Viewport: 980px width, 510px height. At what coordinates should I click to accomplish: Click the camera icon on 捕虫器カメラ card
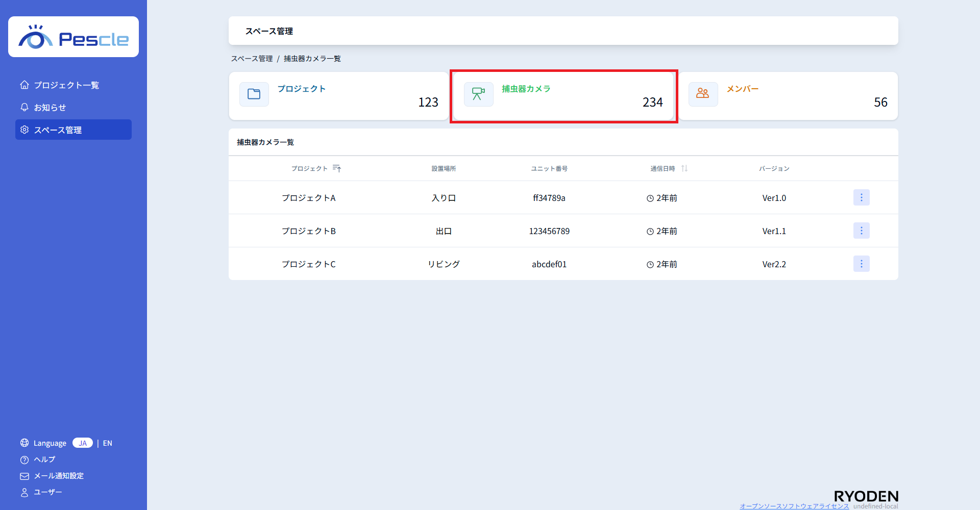tap(478, 94)
